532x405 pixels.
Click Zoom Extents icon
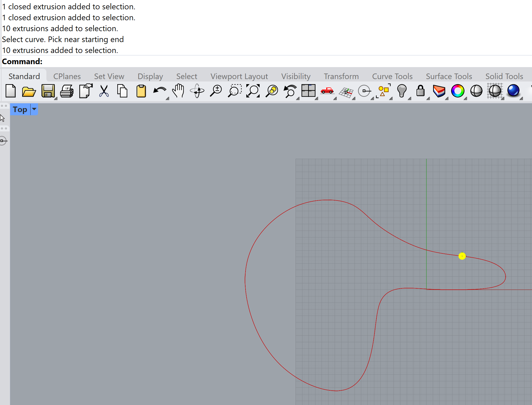pyautogui.click(x=253, y=91)
